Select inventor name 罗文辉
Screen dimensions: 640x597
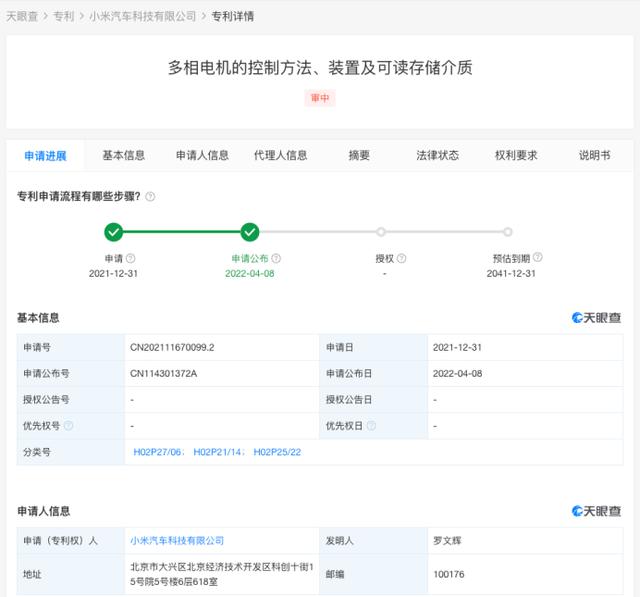tap(447, 541)
